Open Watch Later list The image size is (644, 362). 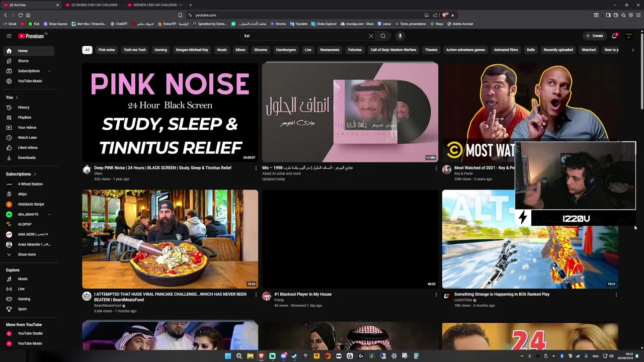(28, 137)
